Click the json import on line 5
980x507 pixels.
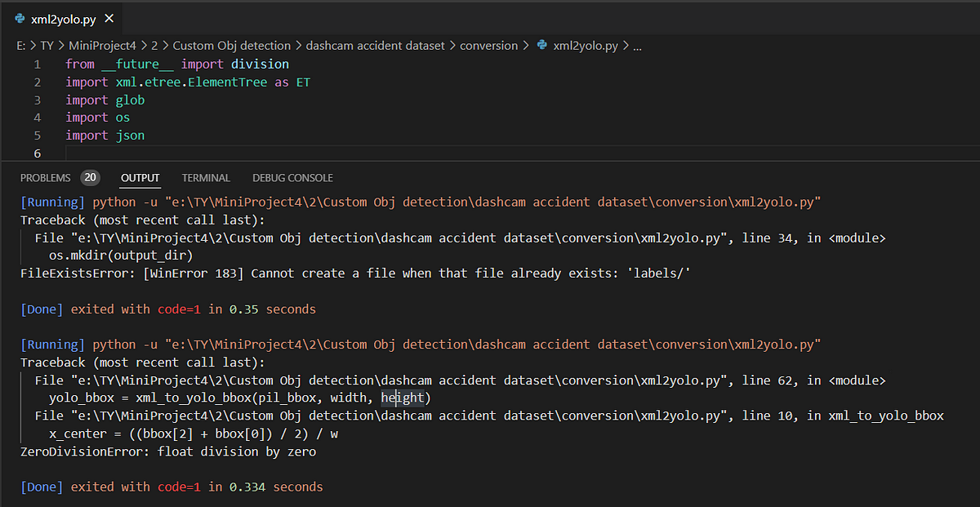pyautogui.click(x=130, y=136)
